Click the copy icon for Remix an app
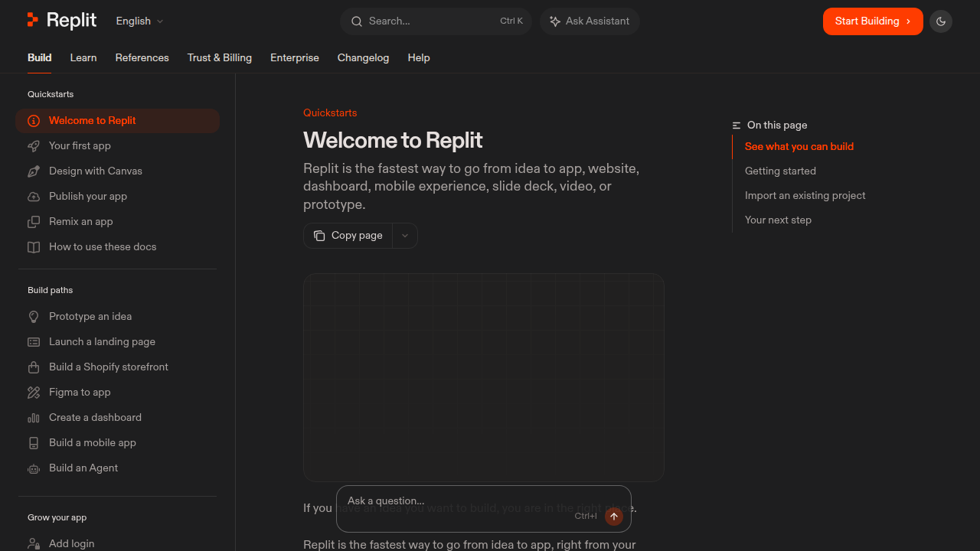 click(34, 222)
